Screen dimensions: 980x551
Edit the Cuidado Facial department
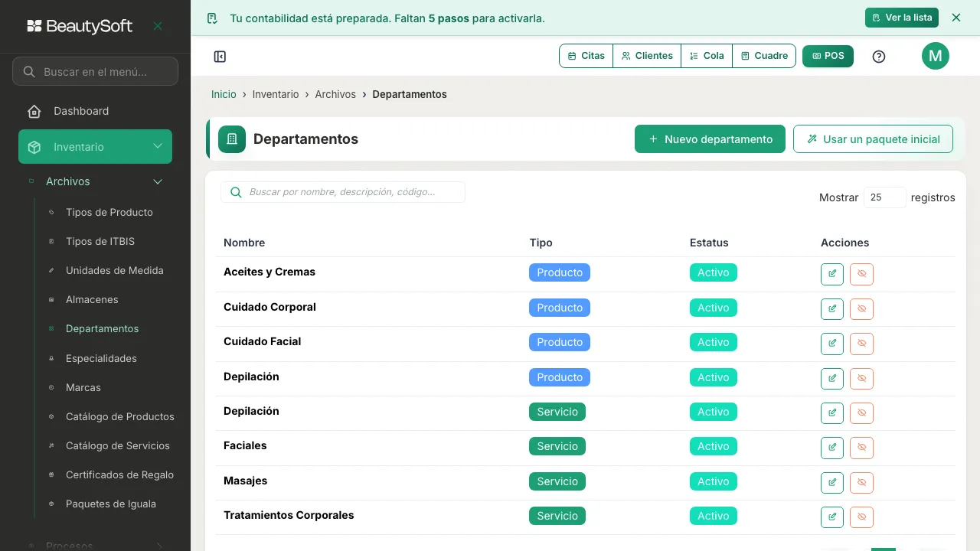(832, 344)
